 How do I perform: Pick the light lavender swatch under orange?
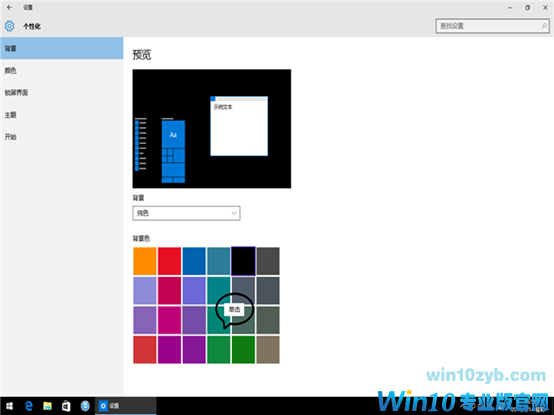(145, 290)
